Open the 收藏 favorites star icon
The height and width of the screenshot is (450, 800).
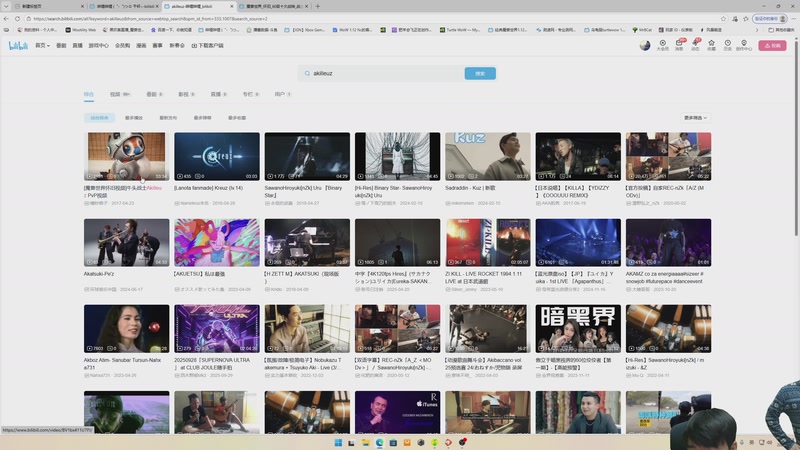711,45
